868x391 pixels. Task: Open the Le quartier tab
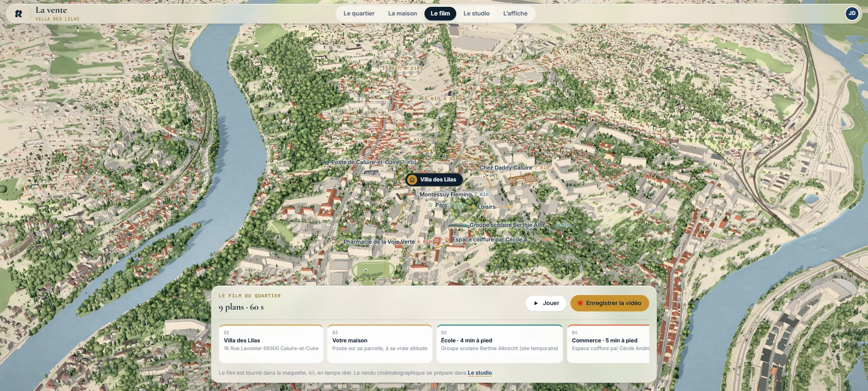[359, 14]
